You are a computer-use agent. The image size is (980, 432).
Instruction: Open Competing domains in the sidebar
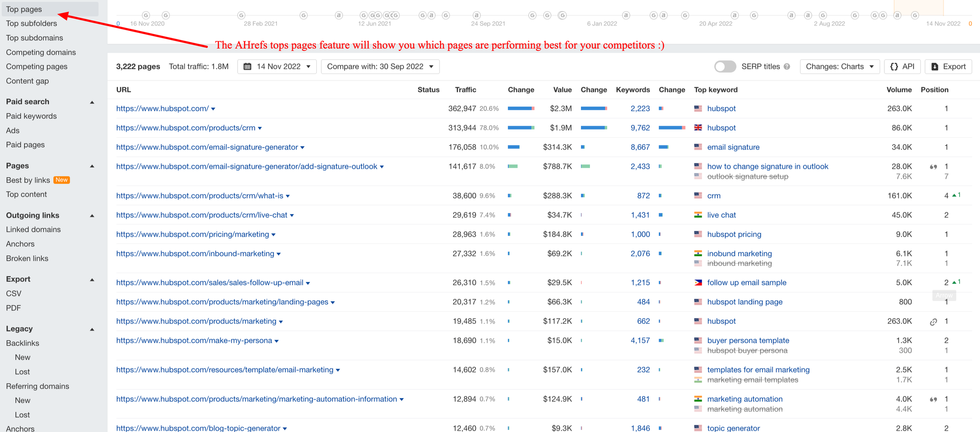pyautogui.click(x=41, y=52)
